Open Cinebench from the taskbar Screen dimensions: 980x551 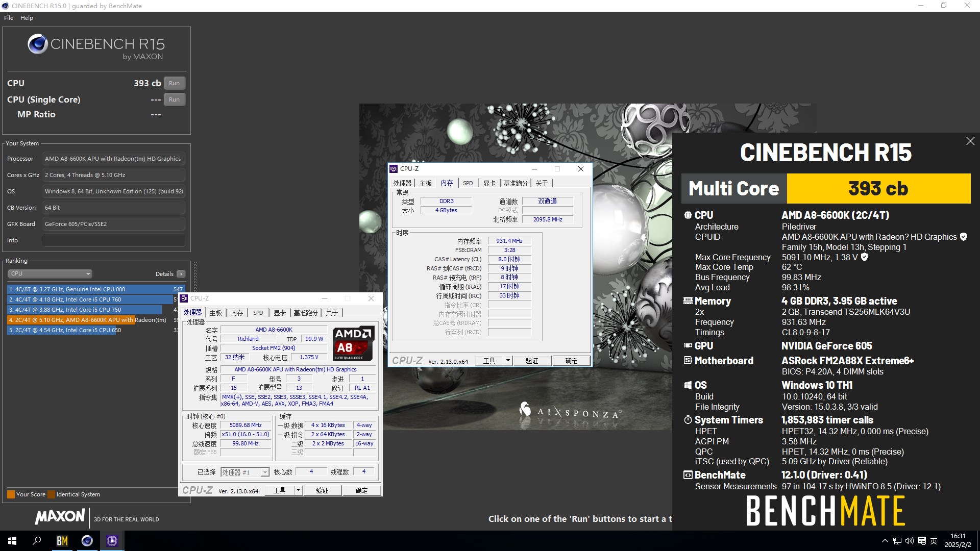click(87, 541)
